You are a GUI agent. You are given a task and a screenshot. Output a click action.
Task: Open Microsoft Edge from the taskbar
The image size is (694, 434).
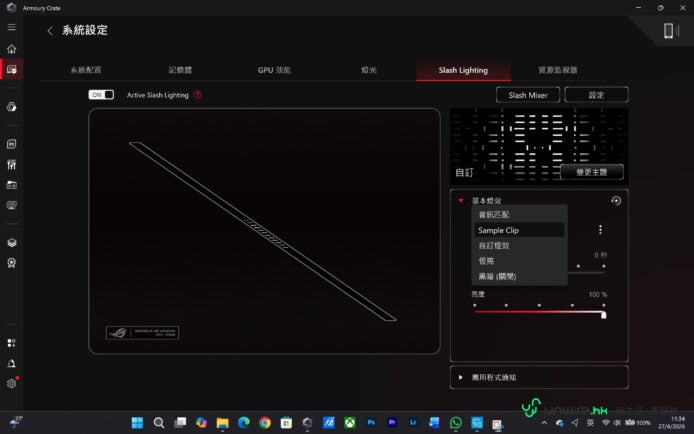tap(243, 422)
